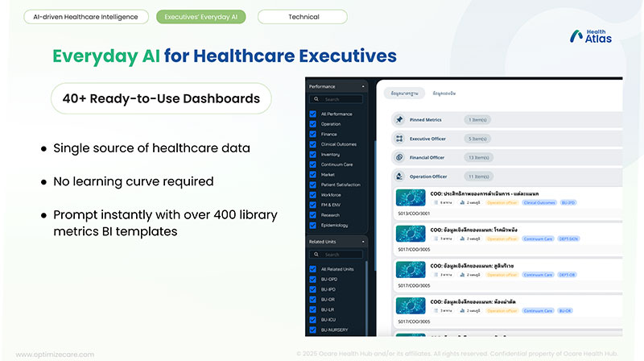The width and height of the screenshot is (644, 361).
Task: Toggle the Workforce checkbox
Action: (x=313, y=195)
